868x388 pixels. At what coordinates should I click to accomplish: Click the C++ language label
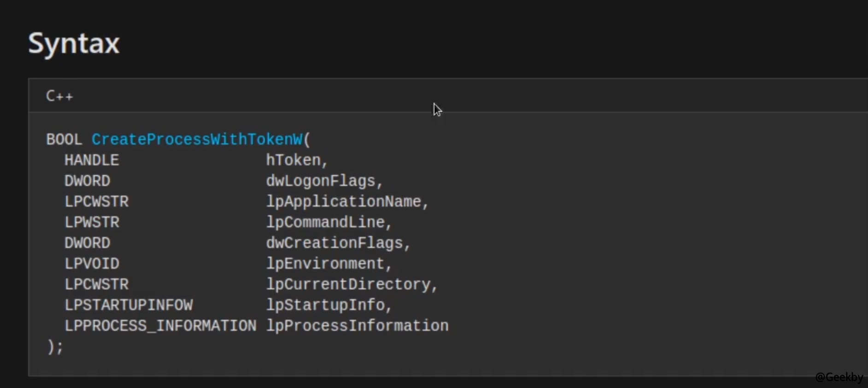(x=59, y=96)
